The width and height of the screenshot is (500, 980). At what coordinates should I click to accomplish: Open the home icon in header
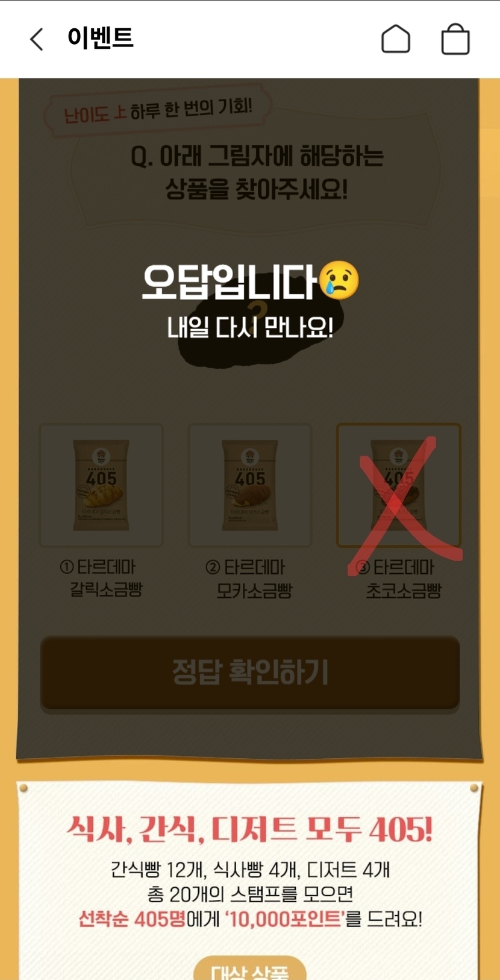coord(396,39)
